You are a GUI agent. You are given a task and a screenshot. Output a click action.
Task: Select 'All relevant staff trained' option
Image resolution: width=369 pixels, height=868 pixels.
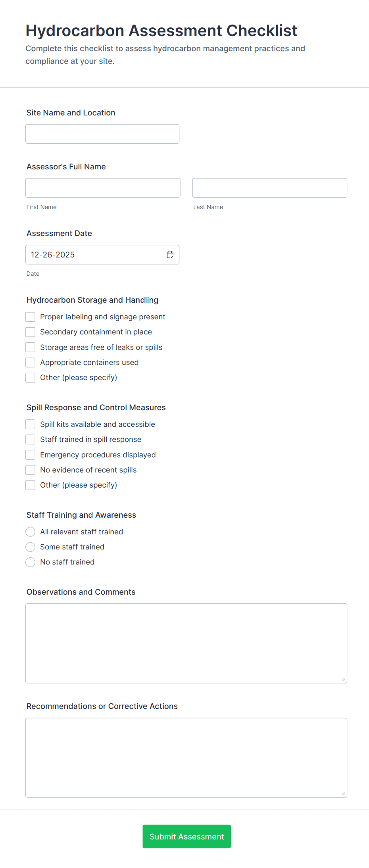(30, 532)
